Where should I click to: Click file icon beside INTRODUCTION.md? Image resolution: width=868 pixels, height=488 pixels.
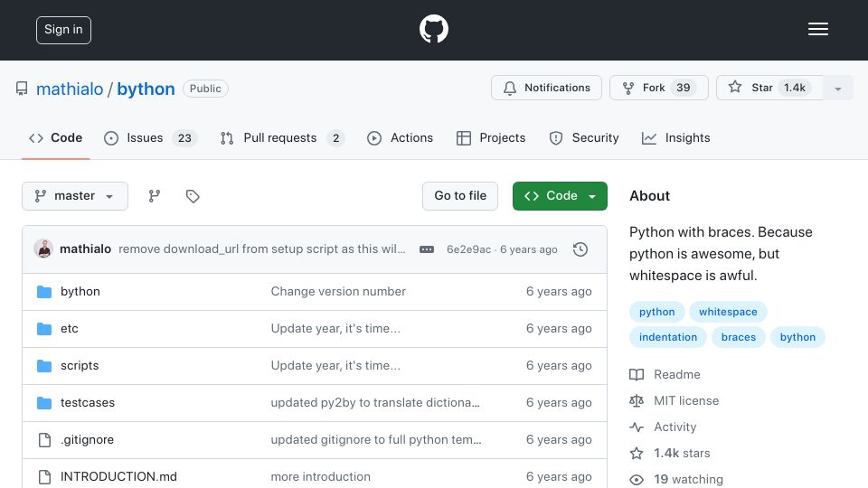click(44, 477)
